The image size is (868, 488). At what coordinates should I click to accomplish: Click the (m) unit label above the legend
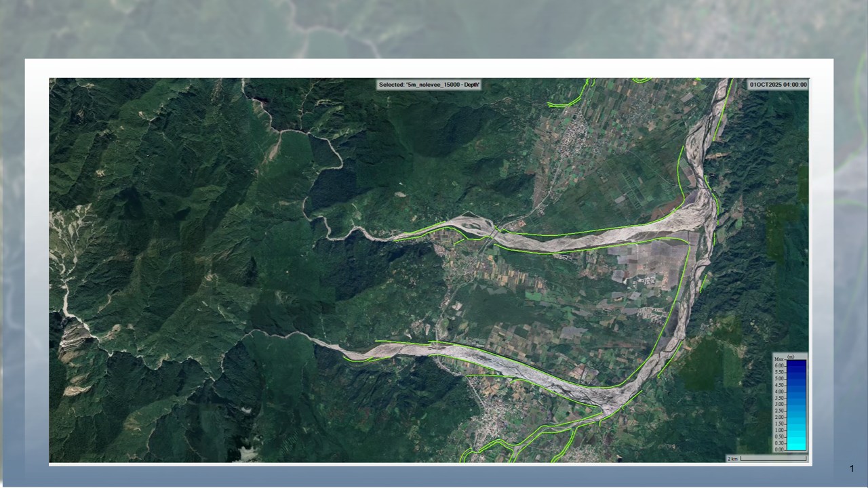790,357
